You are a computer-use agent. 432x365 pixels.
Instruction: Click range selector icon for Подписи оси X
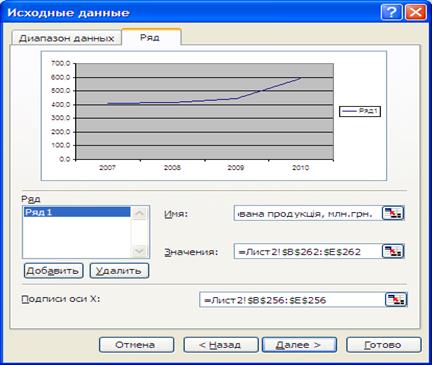pyautogui.click(x=396, y=300)
